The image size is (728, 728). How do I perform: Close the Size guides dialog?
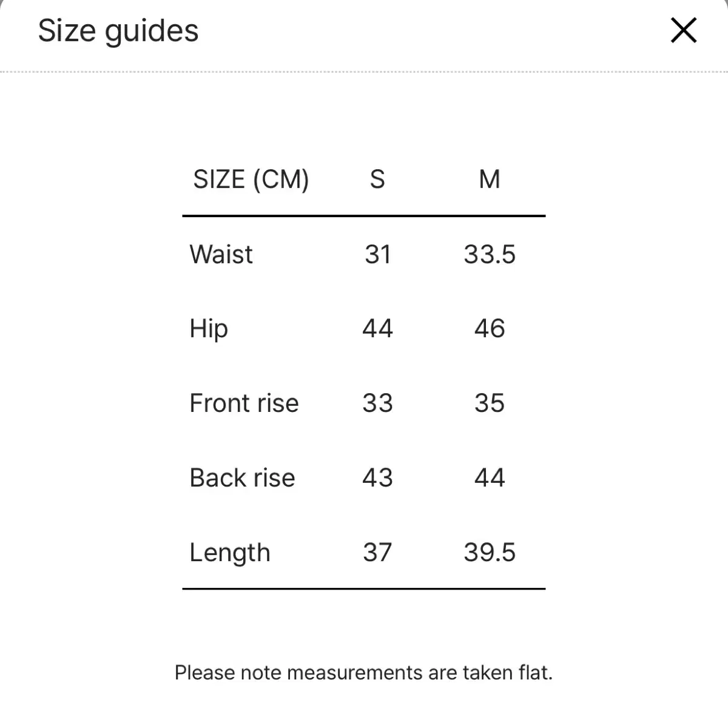684,30
